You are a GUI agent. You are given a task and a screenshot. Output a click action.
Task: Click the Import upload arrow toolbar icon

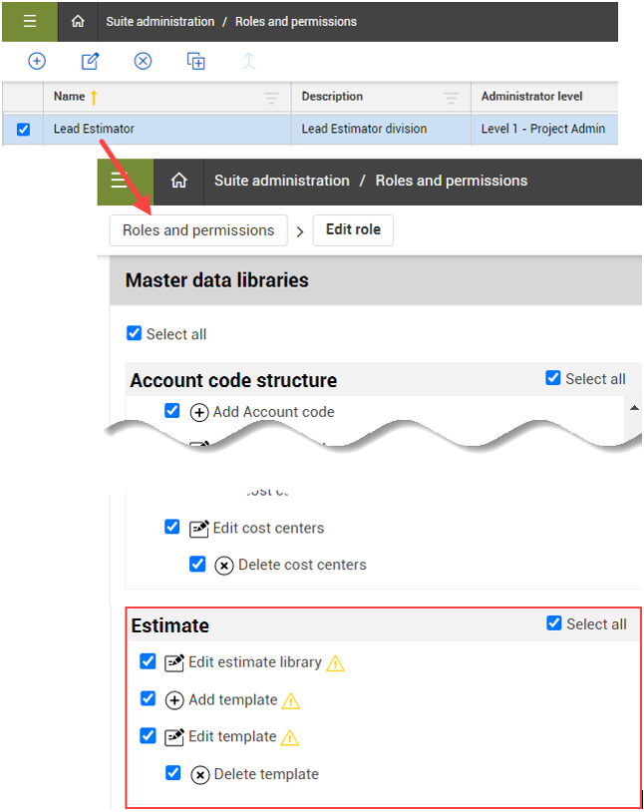tap(248, 61)
